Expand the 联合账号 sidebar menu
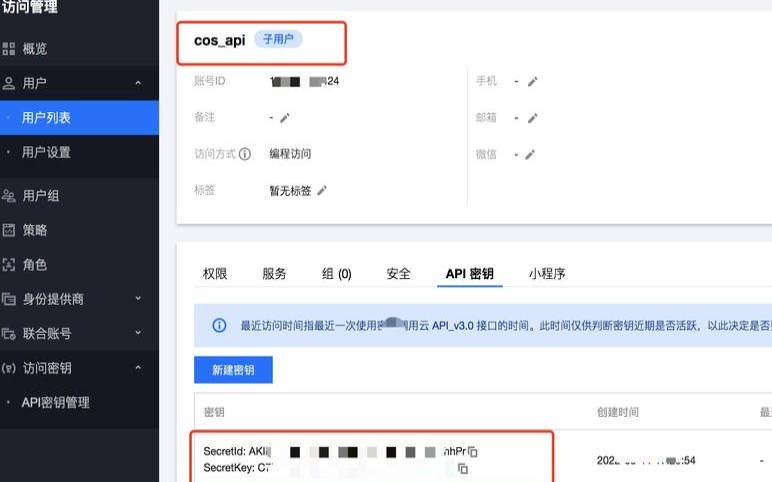This screenshot has height=482, width=772. point(138,333)
